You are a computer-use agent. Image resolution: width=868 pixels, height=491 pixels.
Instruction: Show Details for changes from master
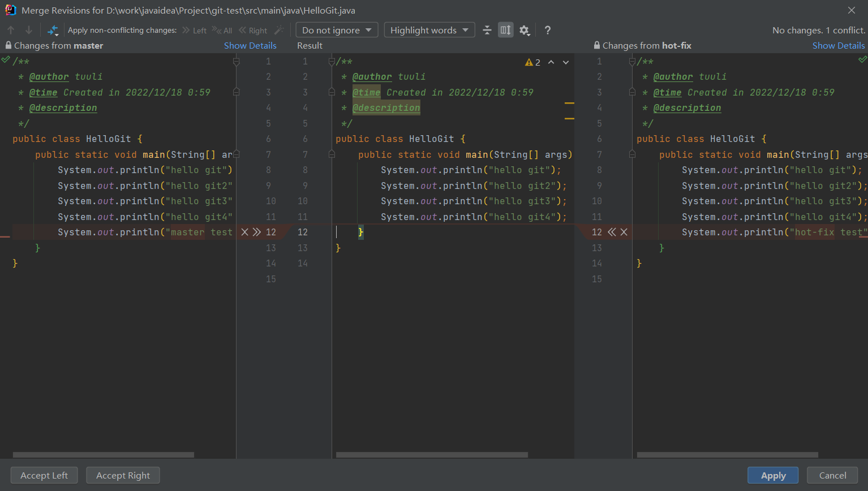[x=250, y=46]
